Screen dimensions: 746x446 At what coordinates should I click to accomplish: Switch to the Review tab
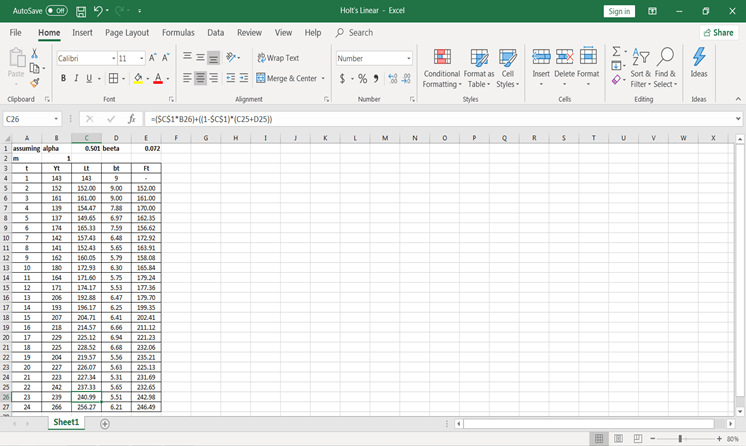249,32
